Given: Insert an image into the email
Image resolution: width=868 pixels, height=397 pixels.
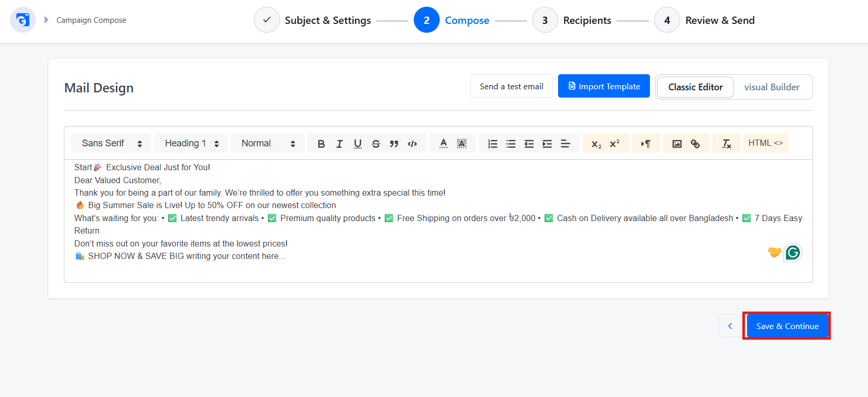Looking at the screenshot, I should click(677, 144).
